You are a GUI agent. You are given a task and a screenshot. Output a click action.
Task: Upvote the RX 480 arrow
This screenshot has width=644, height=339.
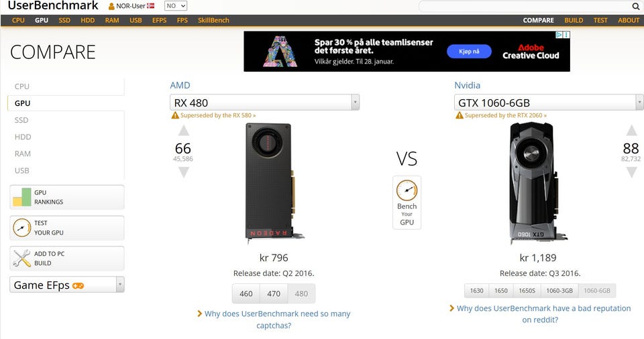coord(184,131)
